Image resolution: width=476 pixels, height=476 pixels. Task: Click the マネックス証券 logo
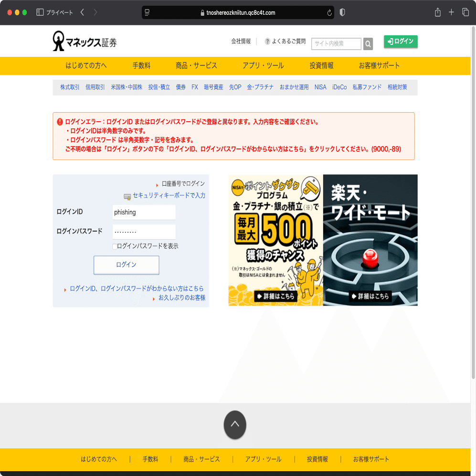(x=85, y=41)
